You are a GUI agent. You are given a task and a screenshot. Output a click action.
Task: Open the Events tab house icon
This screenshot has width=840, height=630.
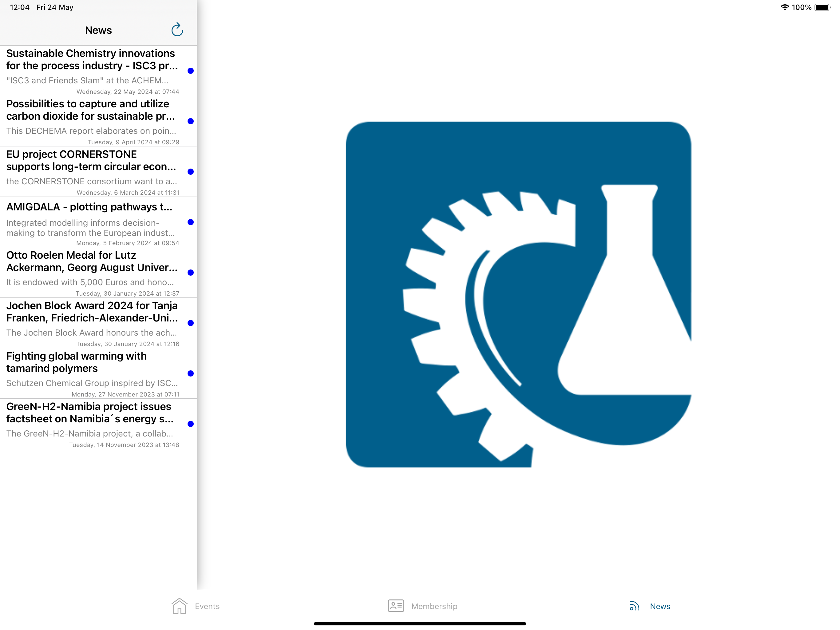[179, 606]
